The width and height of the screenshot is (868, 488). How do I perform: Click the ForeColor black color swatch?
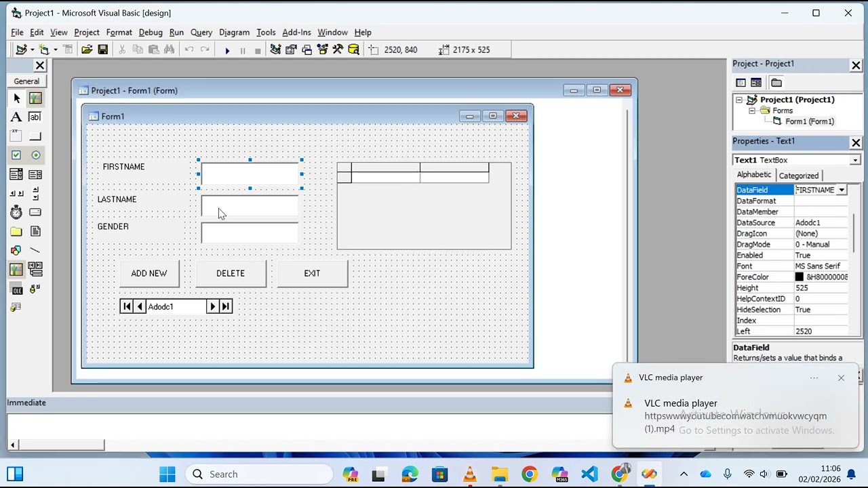click(x=799, y=277)
